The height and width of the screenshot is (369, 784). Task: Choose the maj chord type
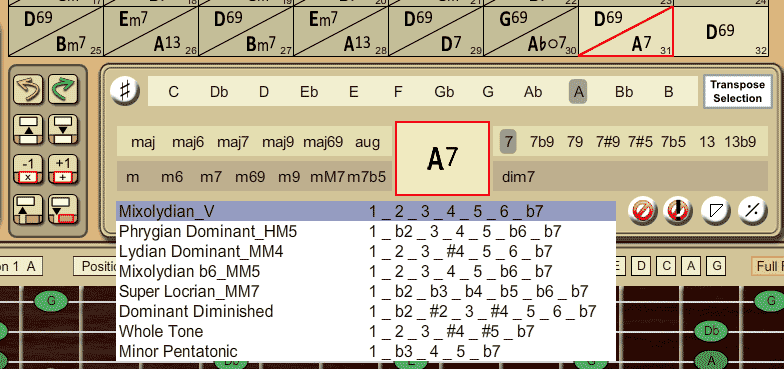pos(143,142)
